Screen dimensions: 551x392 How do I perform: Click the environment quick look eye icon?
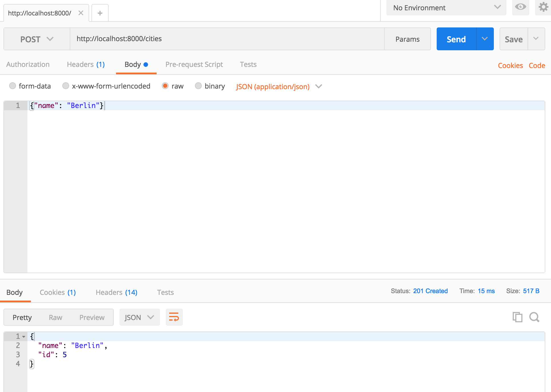[520, 7]
